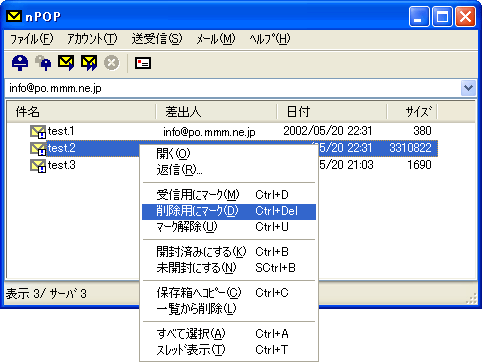
Task: Click the window resize grip in status bar
Action: pyautogui.click(x=472, y=298)
